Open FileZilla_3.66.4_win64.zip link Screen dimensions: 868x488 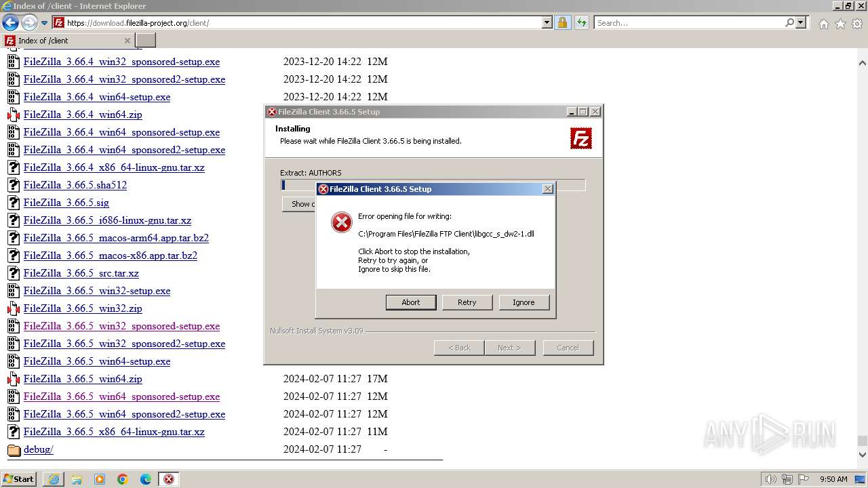(83, 115)
